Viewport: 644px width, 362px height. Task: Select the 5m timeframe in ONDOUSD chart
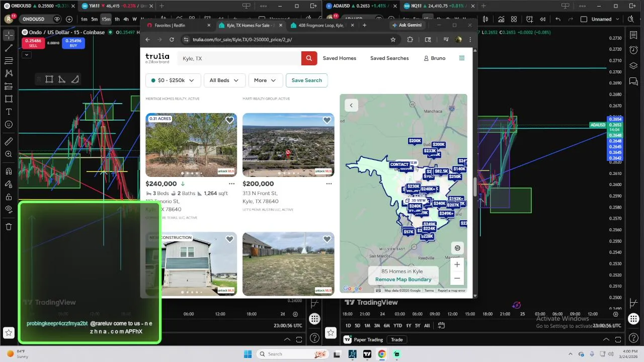tap(94, 19)
